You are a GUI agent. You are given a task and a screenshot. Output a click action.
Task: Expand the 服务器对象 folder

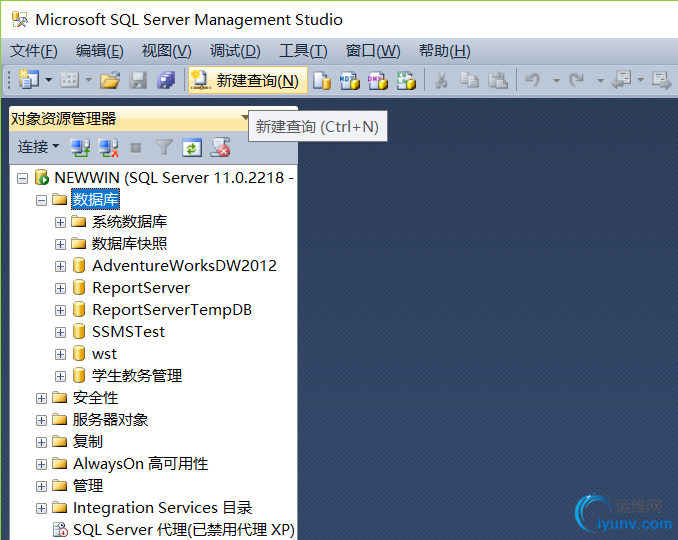coord(42,421)
